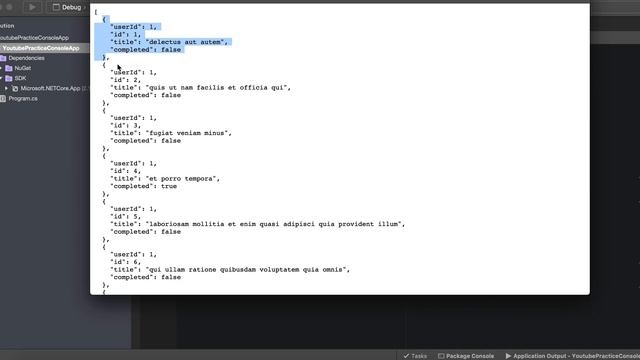
Task: Click the highlighted "completed": false line
Action: click(x=145, y=50)
